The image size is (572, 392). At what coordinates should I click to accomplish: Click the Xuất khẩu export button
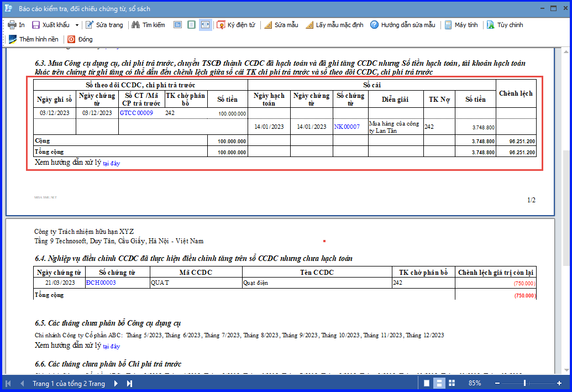[51, 25]
